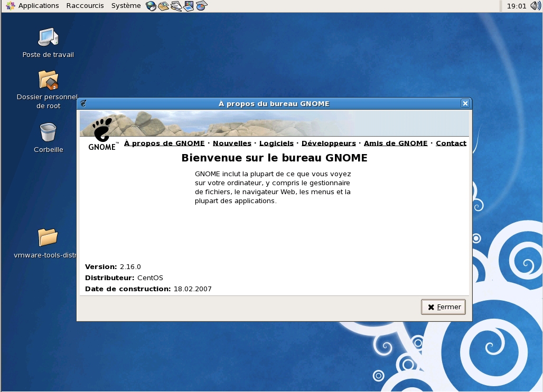
Task: Click the rocky landscape banner image in dialog
Action: 274,123
